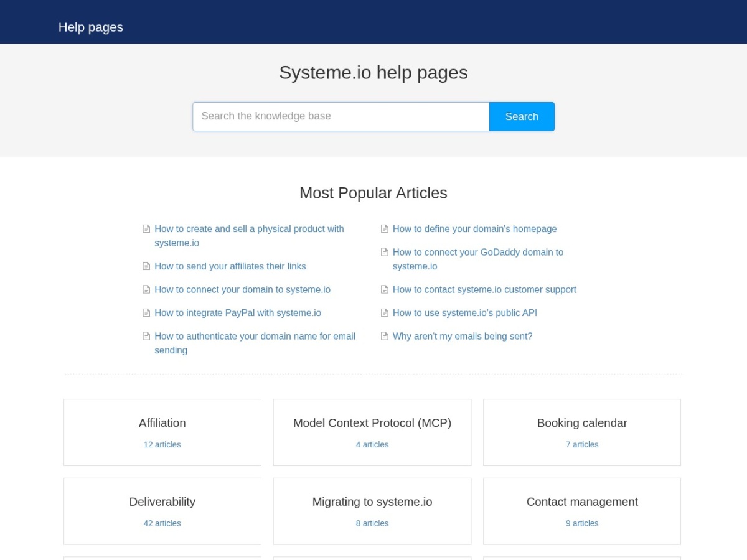Click the document icon beside "How to use systeme.io's public API"

click(x=385, y=313)
